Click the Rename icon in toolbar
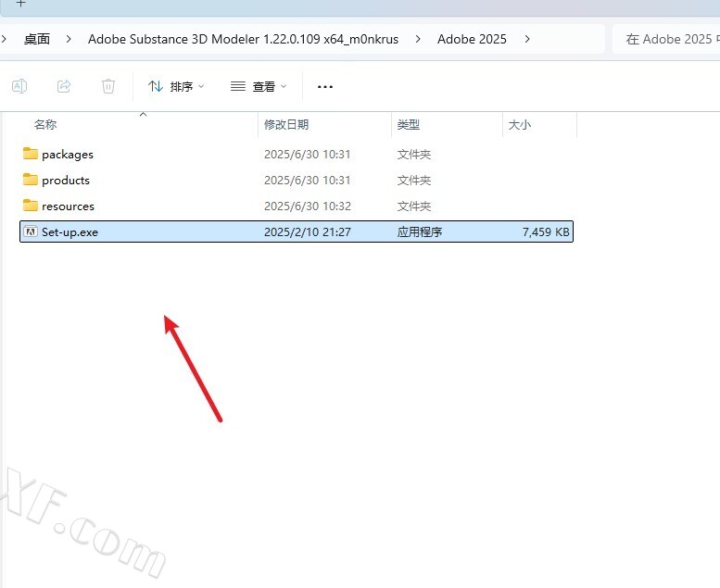 [x=19, y=86]
